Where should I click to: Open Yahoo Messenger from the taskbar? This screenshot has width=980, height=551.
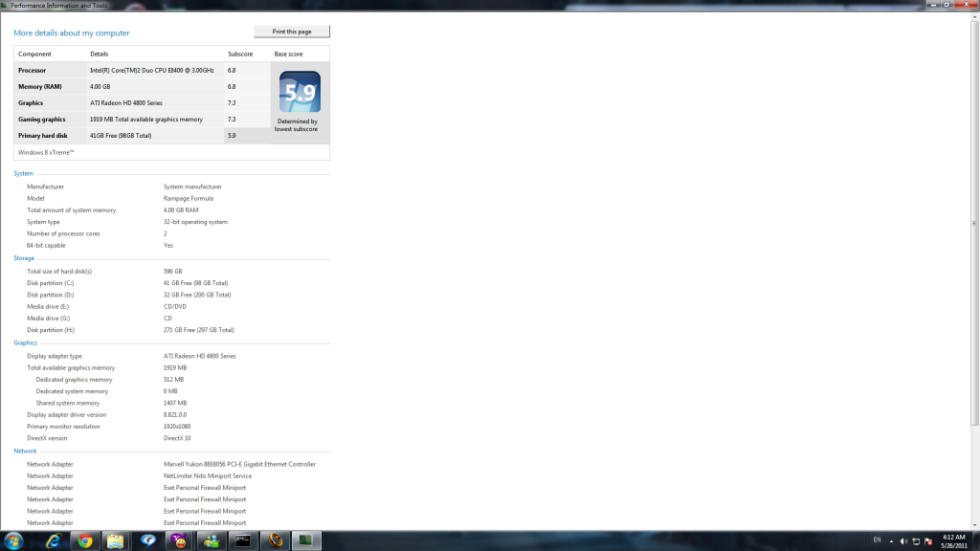click(x=179, y=540)
